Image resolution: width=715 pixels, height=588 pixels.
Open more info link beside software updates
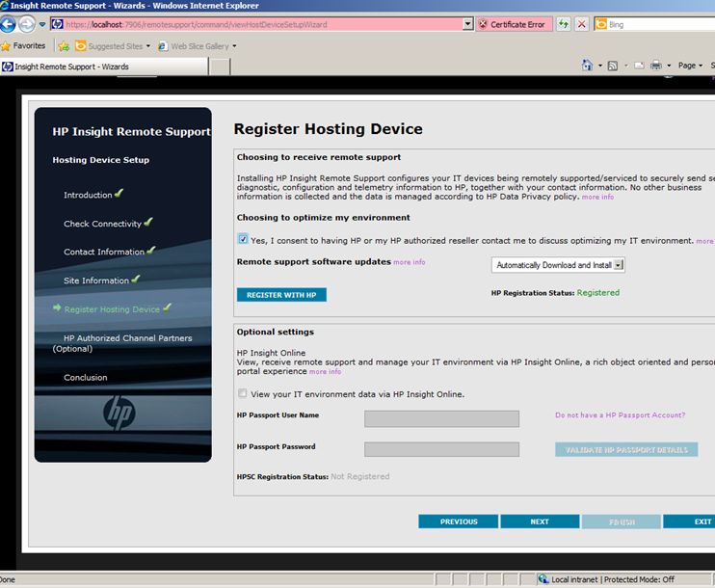coord(409,262)
